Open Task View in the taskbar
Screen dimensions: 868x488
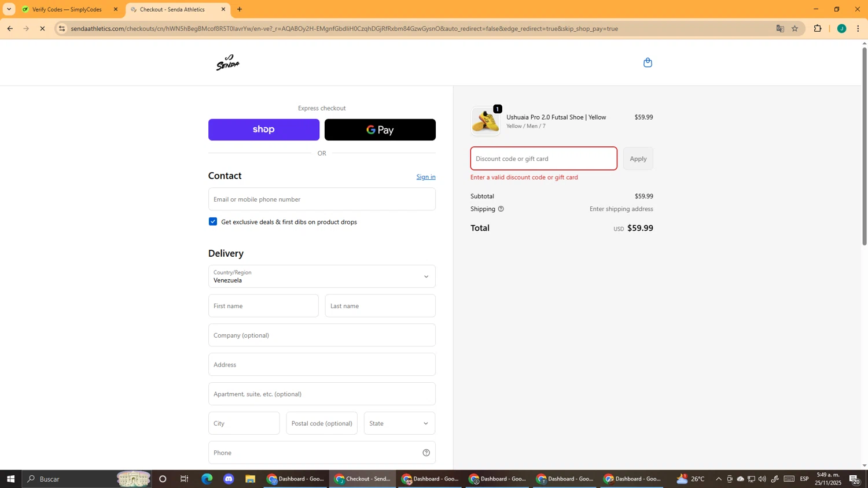(x=185, y=479)
